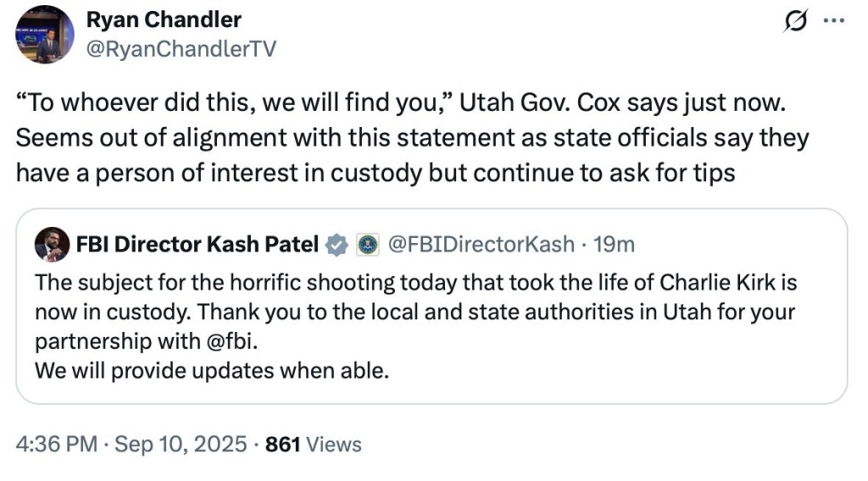
Task: Click the FBI seal affiliation badge
Action: click(367, 245)
